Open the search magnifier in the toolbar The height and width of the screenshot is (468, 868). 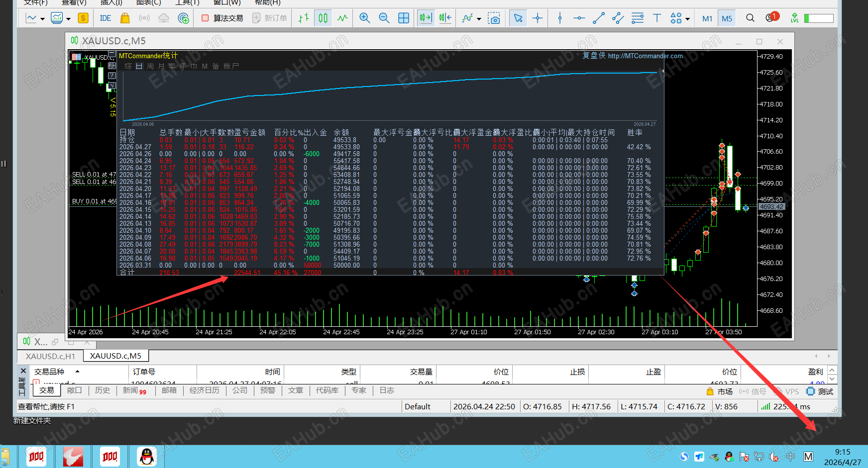tap(750, 18)
